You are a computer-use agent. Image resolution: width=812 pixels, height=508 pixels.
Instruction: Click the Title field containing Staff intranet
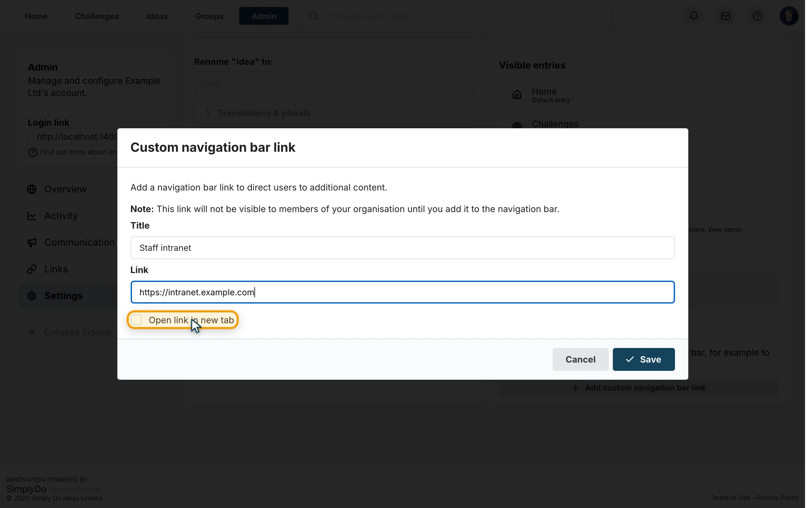click(x=403, y=248)
